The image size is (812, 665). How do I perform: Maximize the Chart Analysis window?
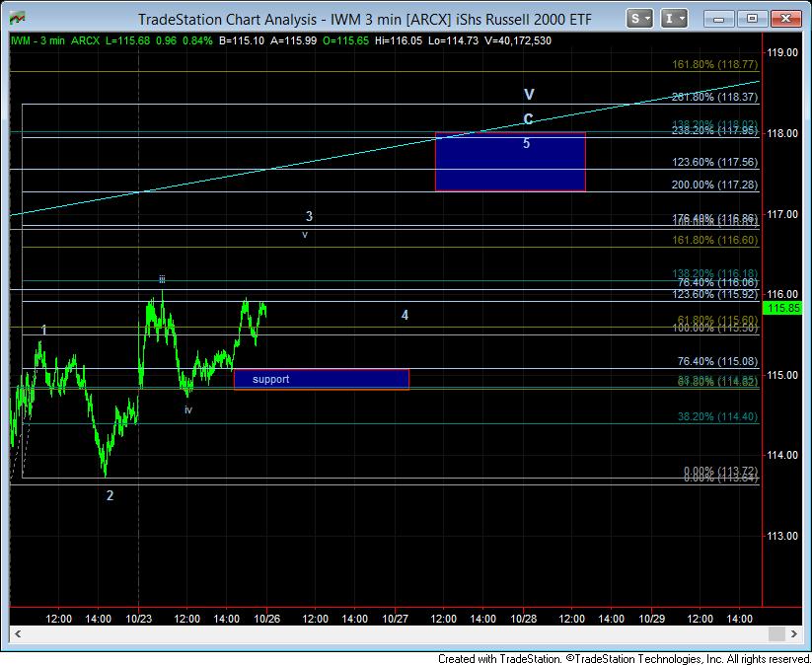pos(752,19)
